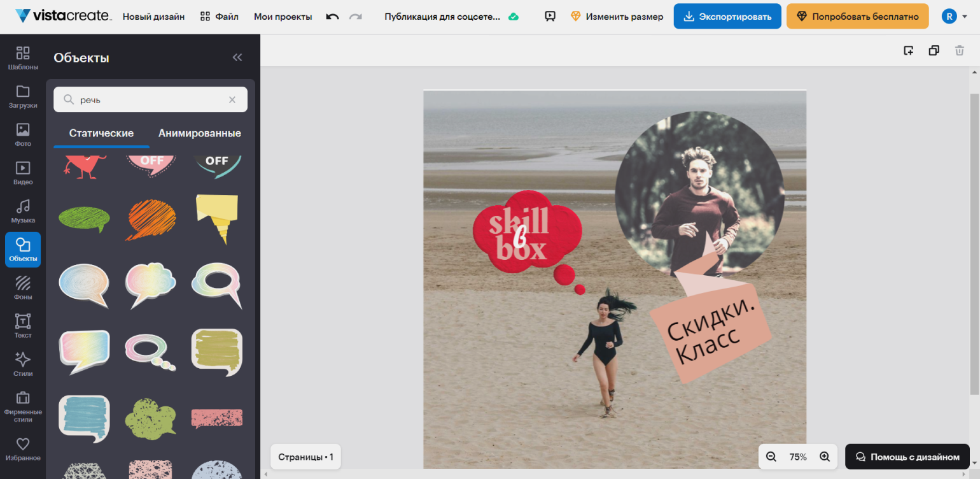Click the undo arrow icon
The width and height of the screenshot is (980, 479).
(x=332, y=17)
